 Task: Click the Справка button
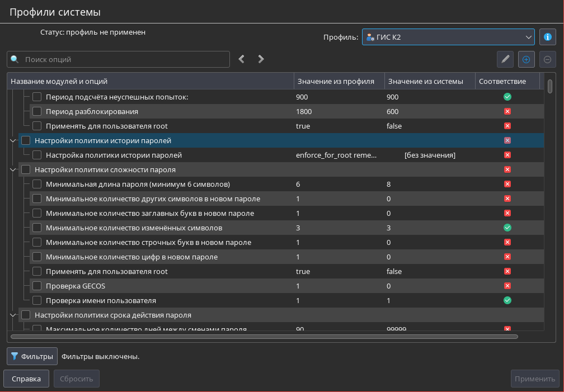[26, 379]
